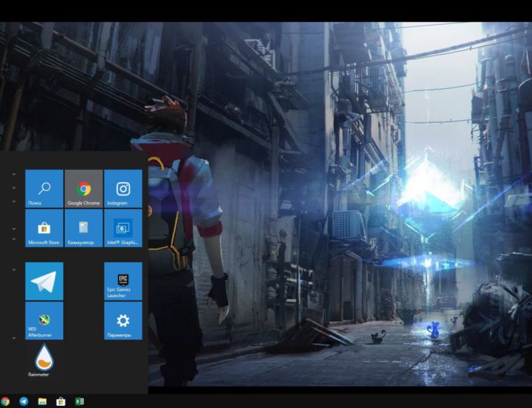Launch the Instagram tile
The image size is (532, 408).
[122, 189]
